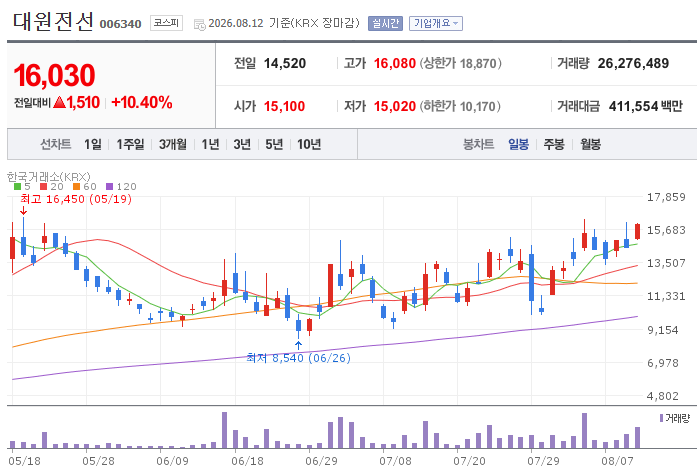Click the 시가 value 15,100
The height and width of the screenshot is (471, 697).
(284, 106)
